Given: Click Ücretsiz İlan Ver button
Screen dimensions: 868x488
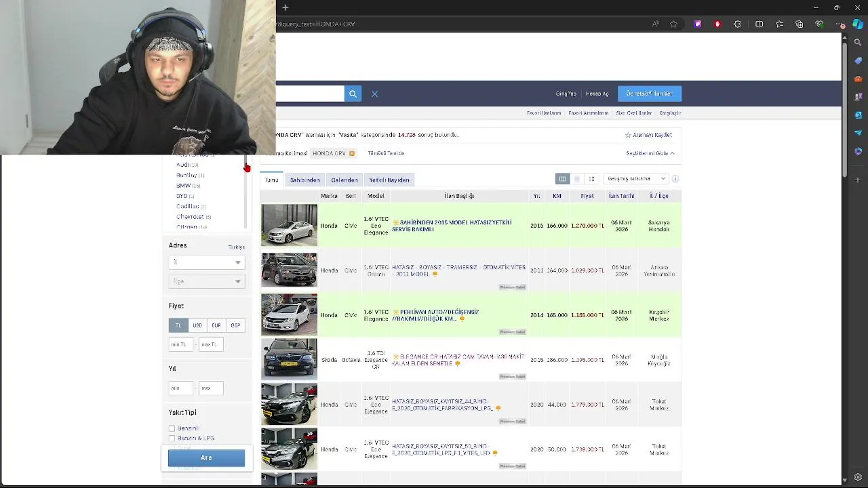Looking at the screenshot, I should pos(650,94).
